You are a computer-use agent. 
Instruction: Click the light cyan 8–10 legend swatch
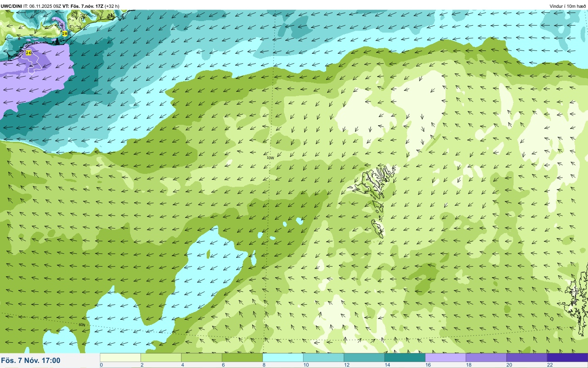(x=283, y=357)
